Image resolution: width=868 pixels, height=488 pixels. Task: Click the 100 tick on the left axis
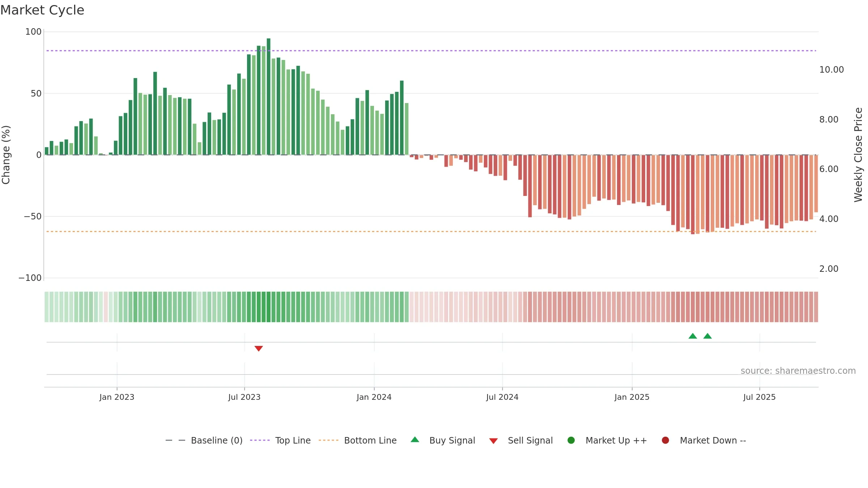click(x=33, y=32)
